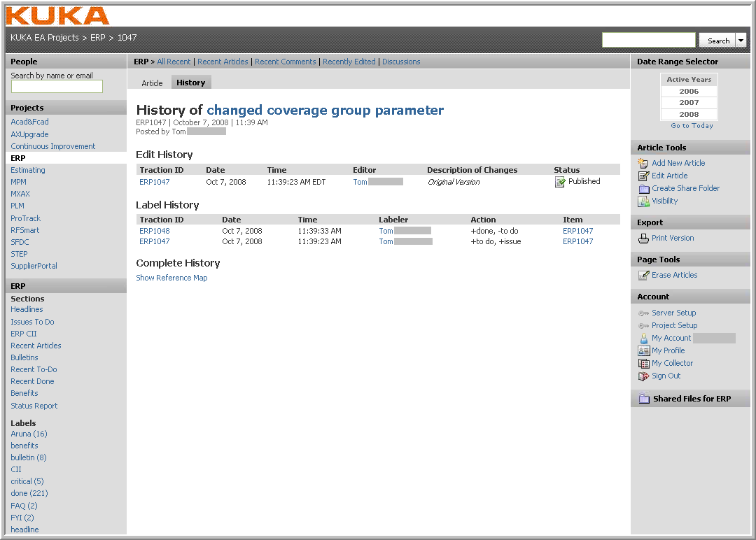Screen dimensions: 756x540
Task: Click the Erase Articles icon
Action: tap(643, 276)
